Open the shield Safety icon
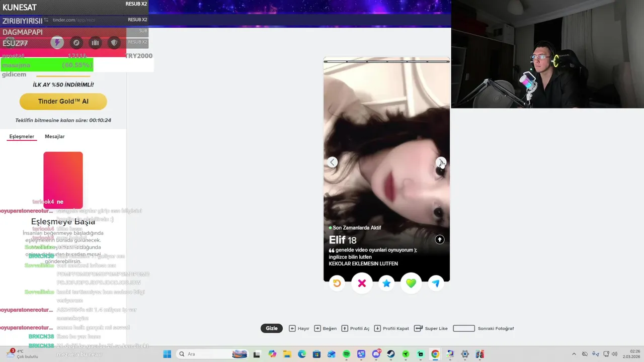Image resolution: width=644 pixels, height=362 pixels. point(114,43)
